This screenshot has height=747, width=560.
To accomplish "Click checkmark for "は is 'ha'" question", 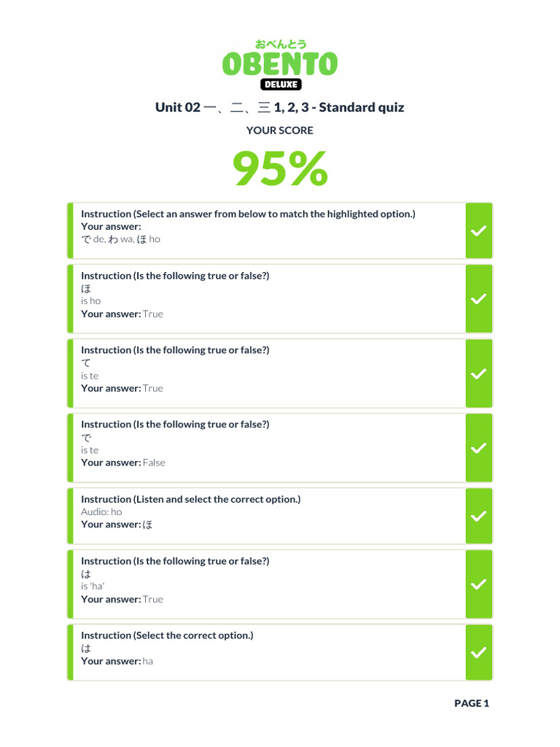I will [478, 584].
